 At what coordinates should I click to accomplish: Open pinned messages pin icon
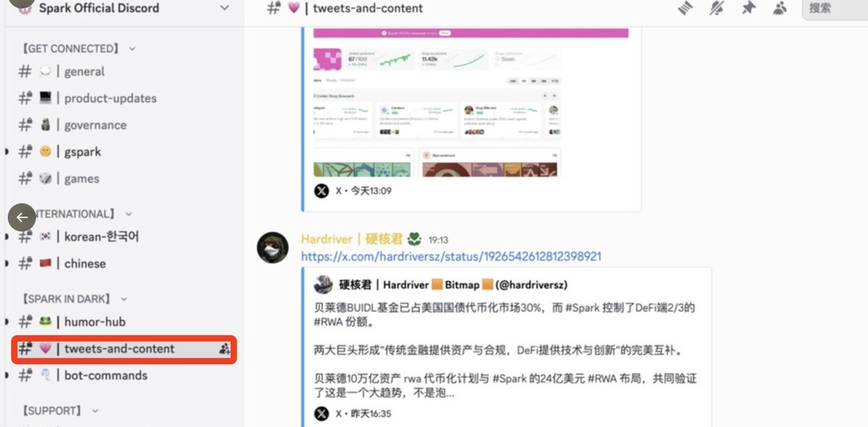[748, 8]
